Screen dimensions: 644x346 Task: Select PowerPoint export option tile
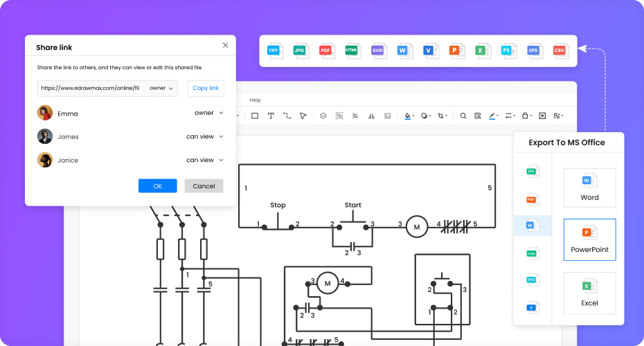pyautogui.click(x=589, y=239)
